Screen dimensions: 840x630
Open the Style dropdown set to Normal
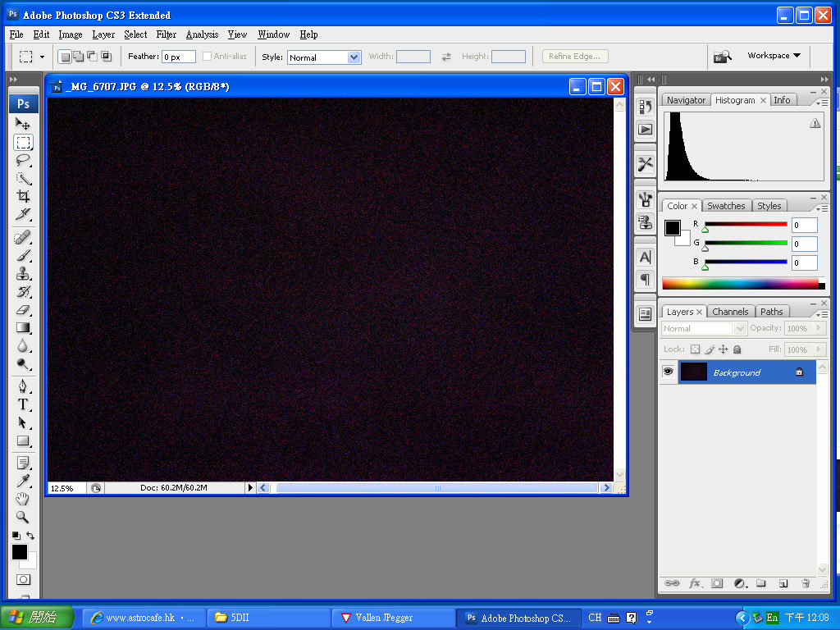tap(324, 57)
